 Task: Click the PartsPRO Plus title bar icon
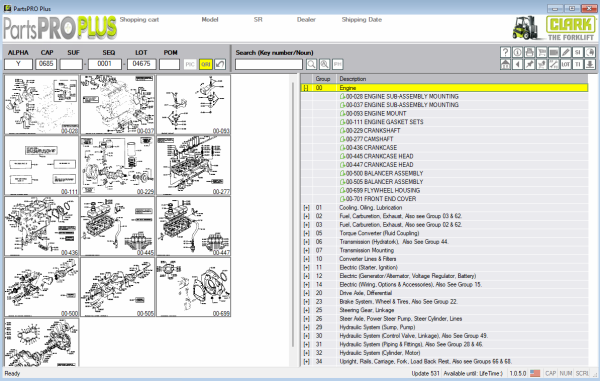(7, 8)
